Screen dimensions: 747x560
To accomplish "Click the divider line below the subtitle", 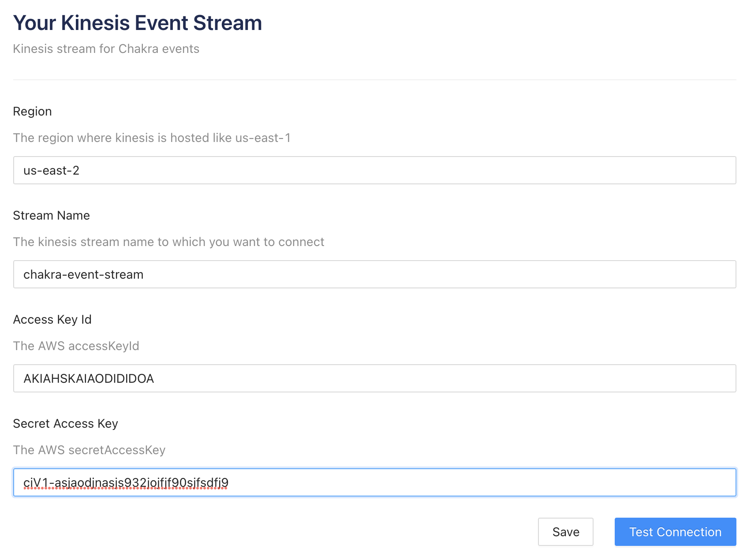I will point(375,80).
